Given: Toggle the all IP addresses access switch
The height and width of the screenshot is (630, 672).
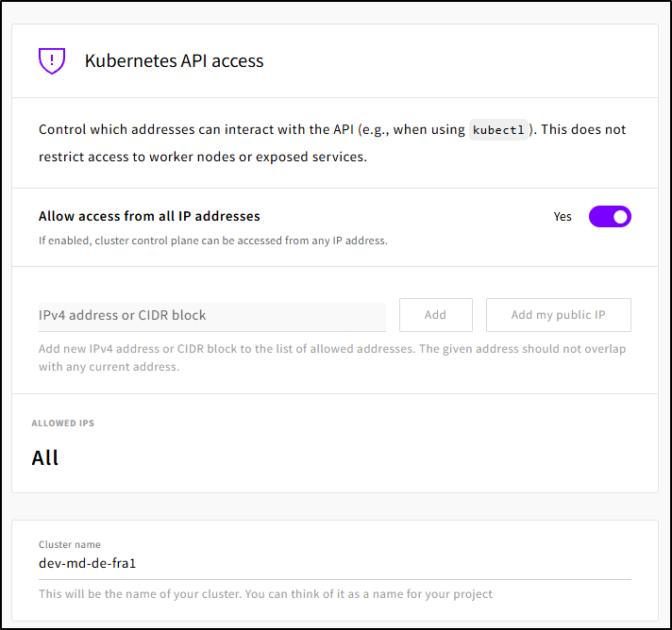Looking at the screenshot, I should 610,217.
